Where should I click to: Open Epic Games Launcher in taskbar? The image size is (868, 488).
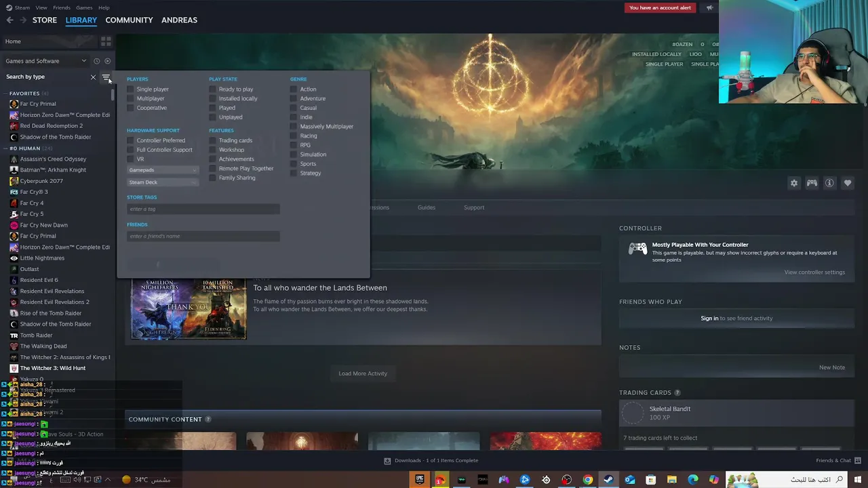(420, 480)
